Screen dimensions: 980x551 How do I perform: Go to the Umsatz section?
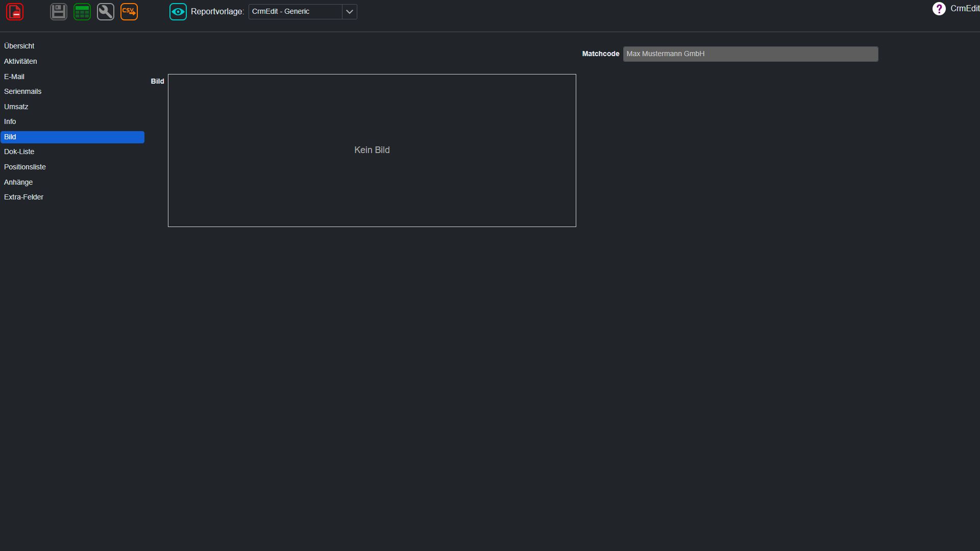pos(72,107)
